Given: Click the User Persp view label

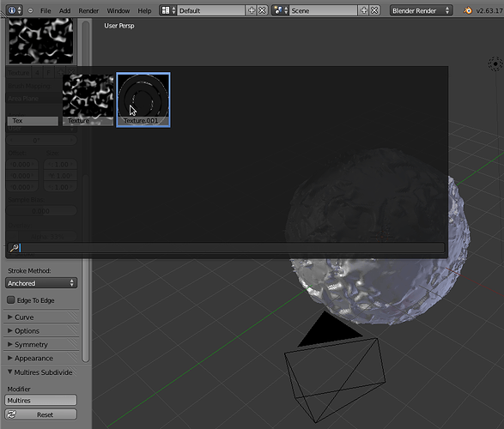Looking at the screenshot, I should point(119,26).
